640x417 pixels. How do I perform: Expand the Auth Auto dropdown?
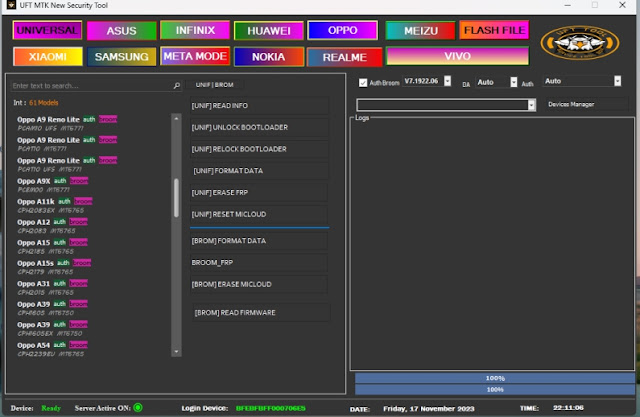click(x=618, y=81)
